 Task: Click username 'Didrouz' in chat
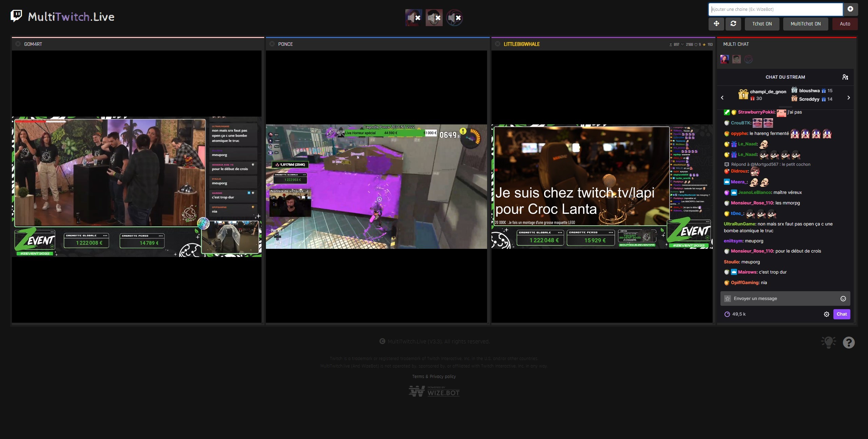point(740,171)
